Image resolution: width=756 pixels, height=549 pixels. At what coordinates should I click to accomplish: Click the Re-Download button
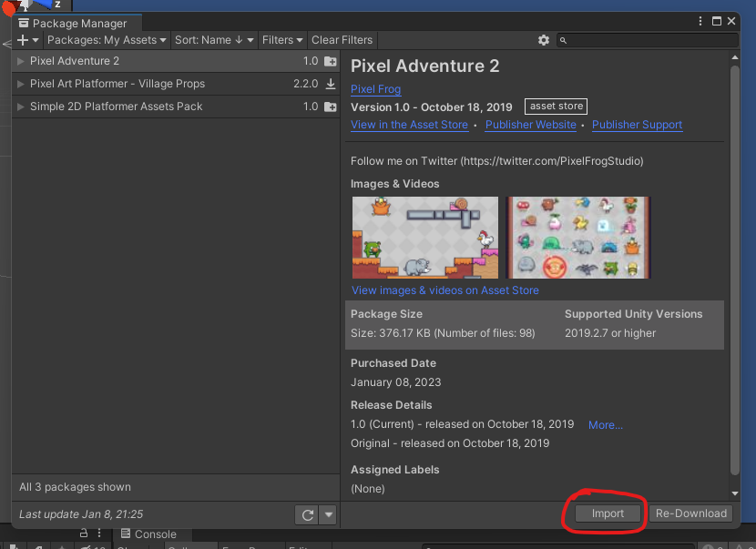click(691, 513)
